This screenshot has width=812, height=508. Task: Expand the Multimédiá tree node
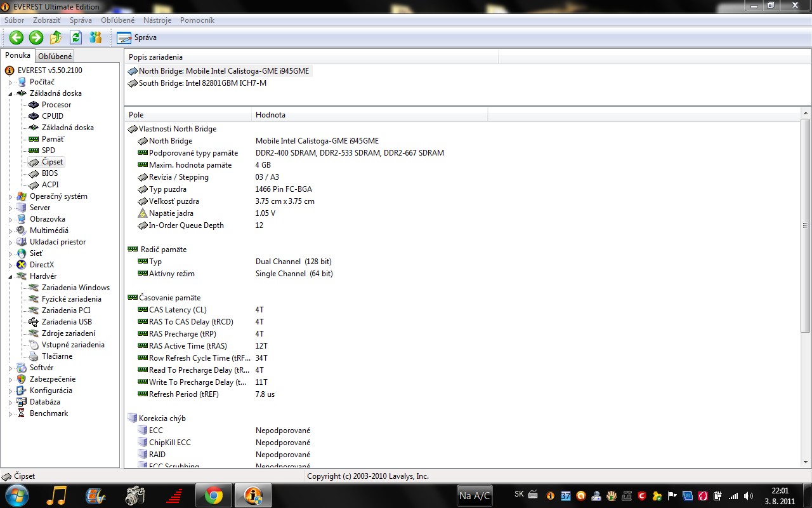pos(11,231)
